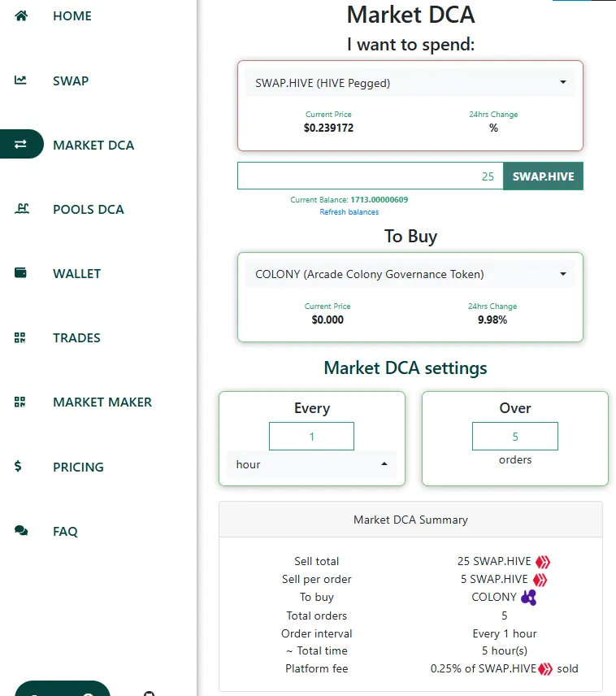Click the 'Market DCA settings' heading
Viewport: 616px width, 696px height.
pyautogui.click(x=406, y=368)
